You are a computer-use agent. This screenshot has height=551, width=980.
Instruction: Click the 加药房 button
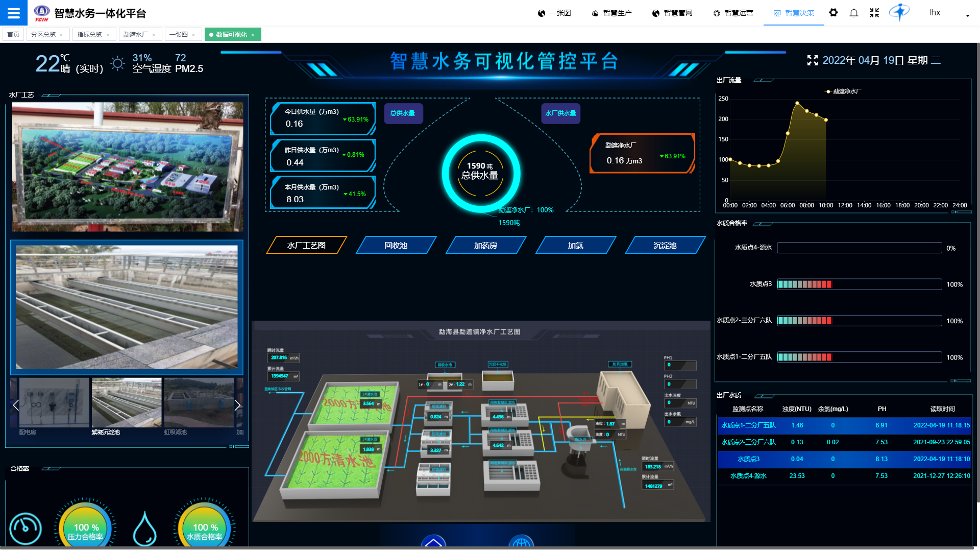pyautogui.click(x=485, y=246)
